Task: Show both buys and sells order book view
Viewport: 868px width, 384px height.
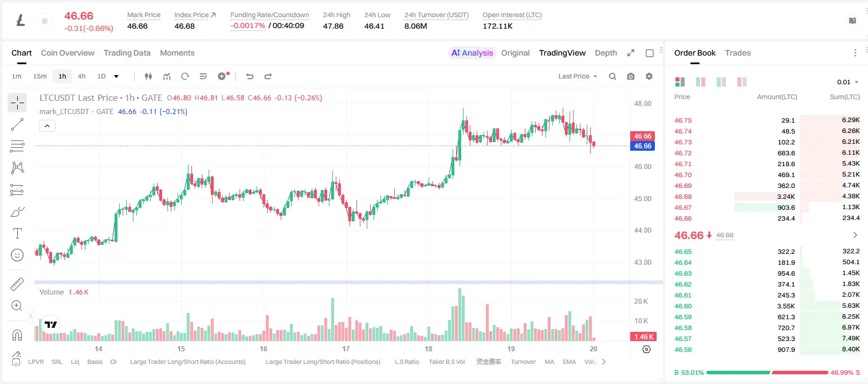Action: point(680,82)
